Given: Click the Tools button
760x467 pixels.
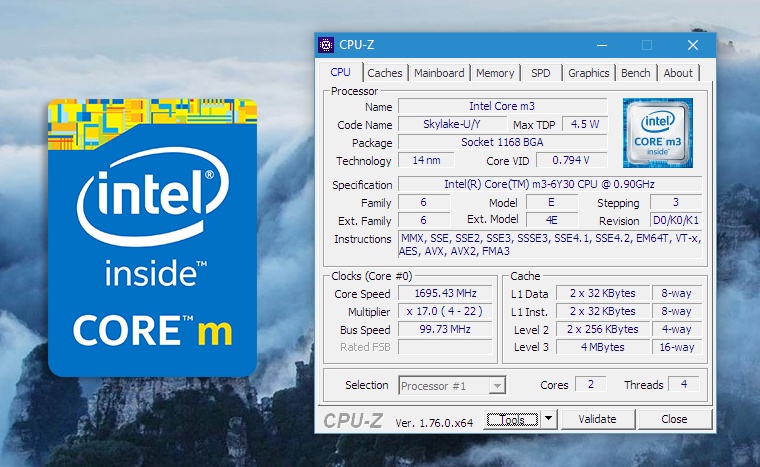Looking at the screenshot, I should pos(512,419).
